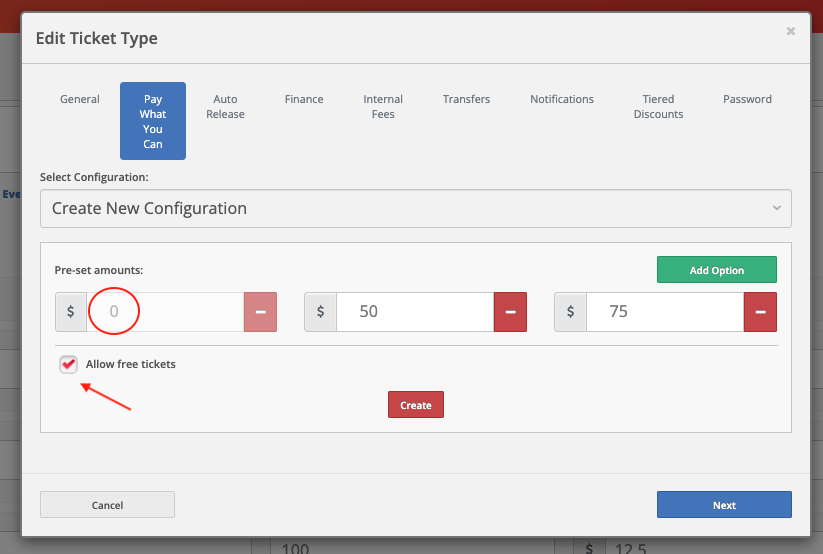Uncheck Allow free tickets checkbox
The height and width of the screenshot is (554, 823).
[x=68, y=364]
